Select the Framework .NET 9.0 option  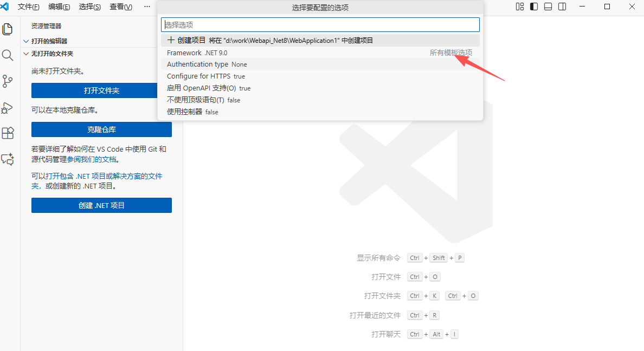320,53
